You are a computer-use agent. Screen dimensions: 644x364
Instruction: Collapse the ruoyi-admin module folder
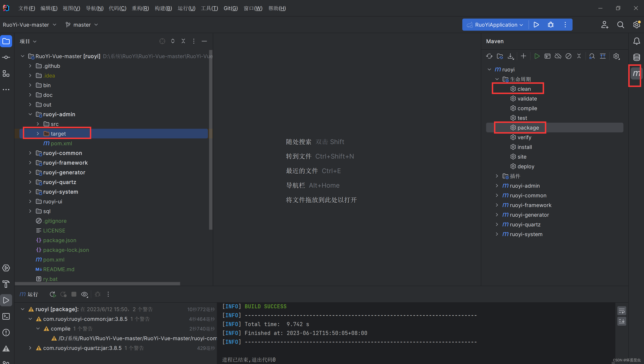coord(30,114)
